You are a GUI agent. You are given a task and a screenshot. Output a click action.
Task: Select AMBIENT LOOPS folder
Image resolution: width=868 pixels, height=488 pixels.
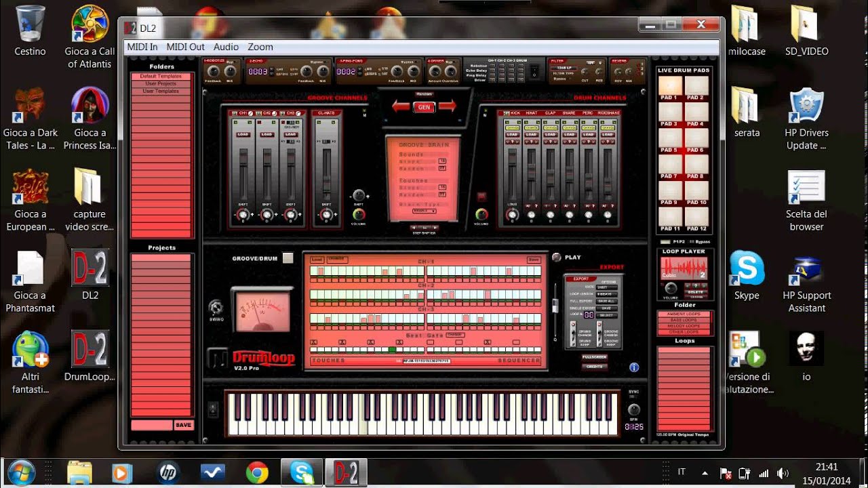click(x=684, y=314)
